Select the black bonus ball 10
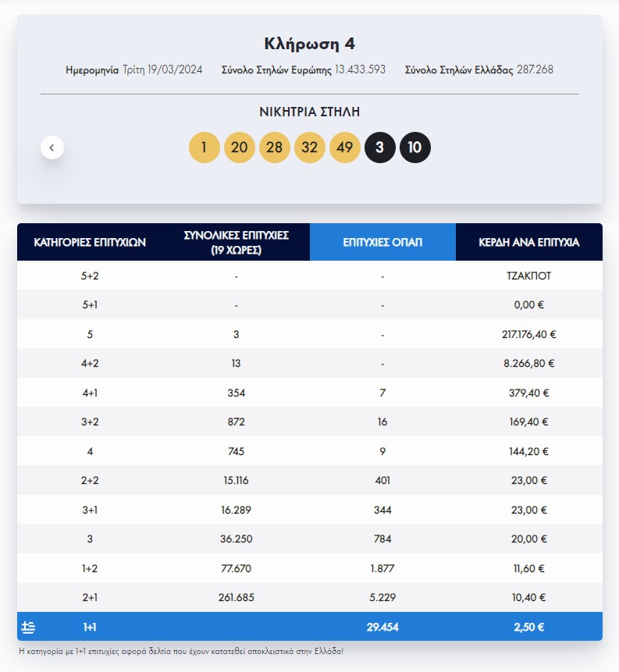 pos(415,147)
